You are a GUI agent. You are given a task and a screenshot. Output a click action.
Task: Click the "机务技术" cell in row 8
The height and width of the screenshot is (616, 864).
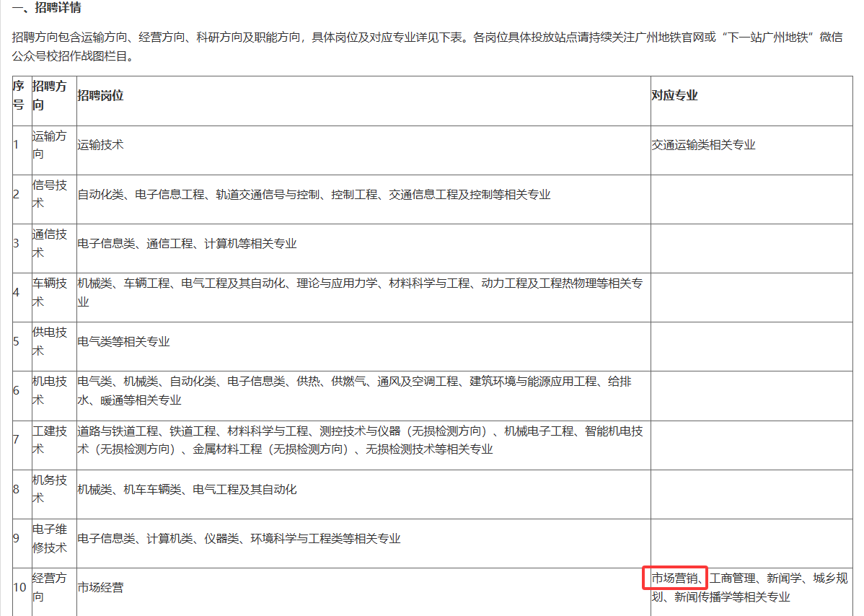[50, 489]
